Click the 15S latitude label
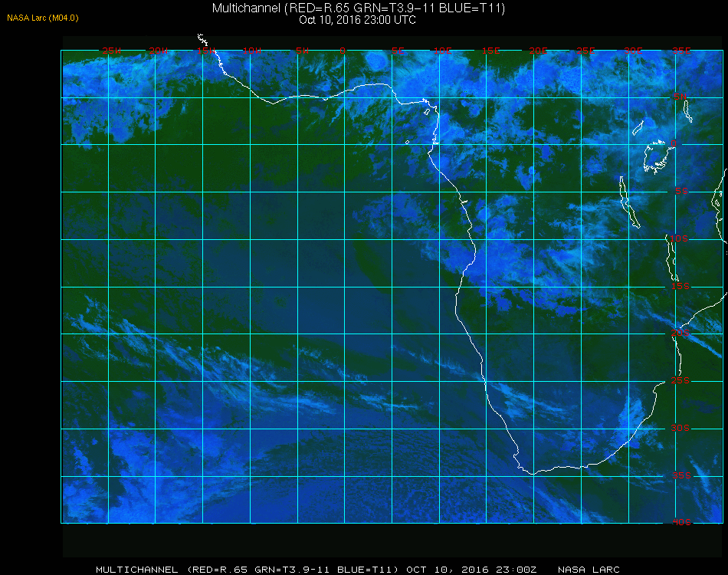Image resolution: width=728 pixels, height=575 pixels. (x=680, y=286)
